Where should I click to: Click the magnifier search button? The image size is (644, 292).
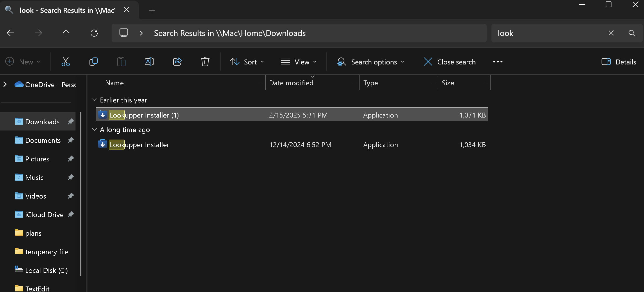pyautogui.click(x=632, y=33)
